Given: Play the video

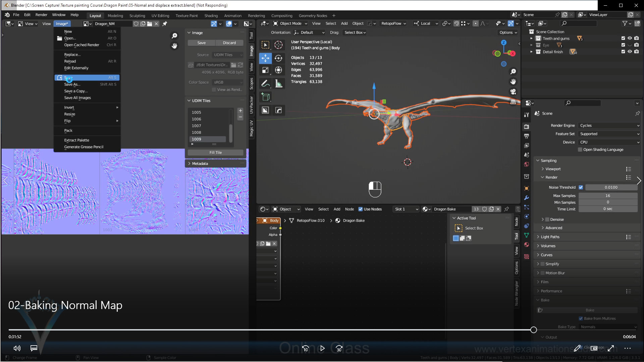Looking at the screenshot, I should click(322, 349).
